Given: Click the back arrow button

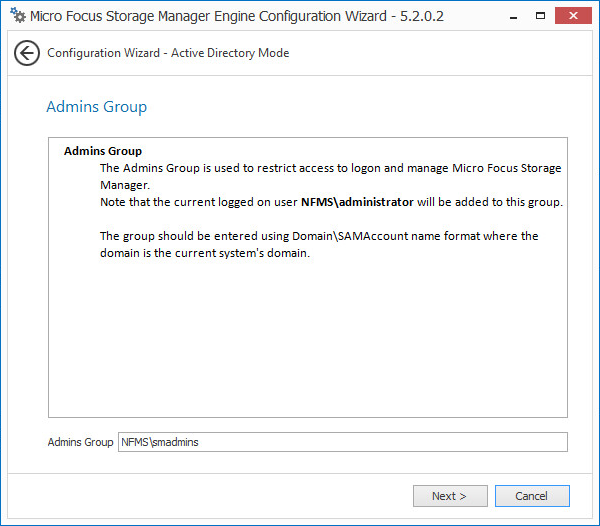Looking at the screenshot, I should [27, 53].
